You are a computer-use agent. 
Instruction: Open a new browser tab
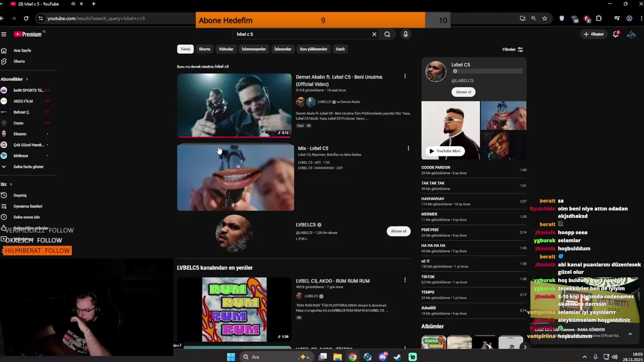(x=94, y=4)
